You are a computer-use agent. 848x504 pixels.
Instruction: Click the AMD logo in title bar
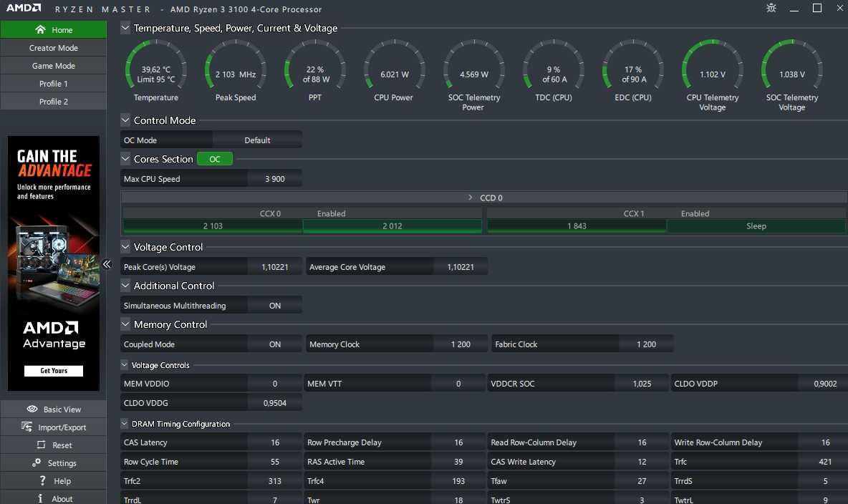point(23,8)
